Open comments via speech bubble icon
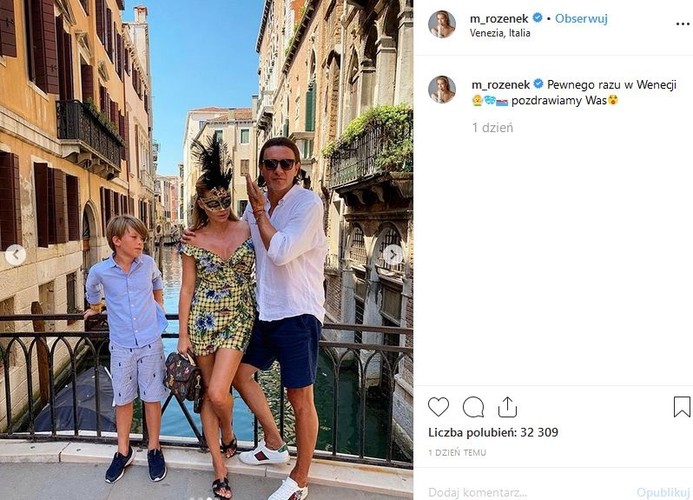693x500 pixels. tap(473, 407)
